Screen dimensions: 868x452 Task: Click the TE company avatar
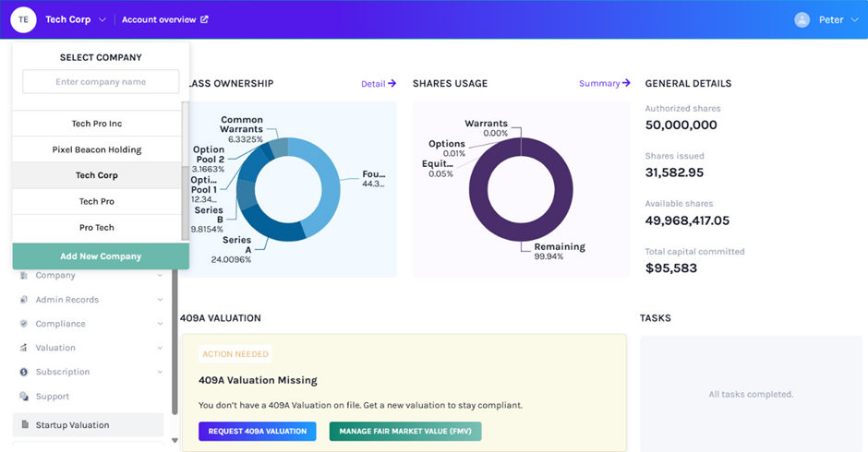tap(23, 19)
